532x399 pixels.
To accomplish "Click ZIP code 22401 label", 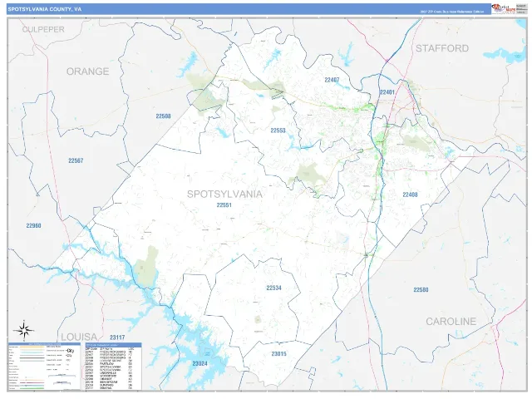I will [387, 92].
